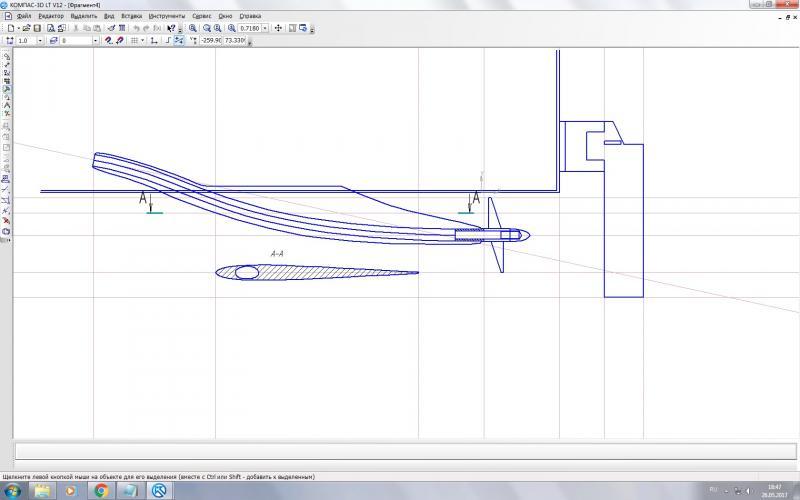The image size is (800, 500).
Task: Click the Zoom in magnifier icon
Action: tap(193, 28)
